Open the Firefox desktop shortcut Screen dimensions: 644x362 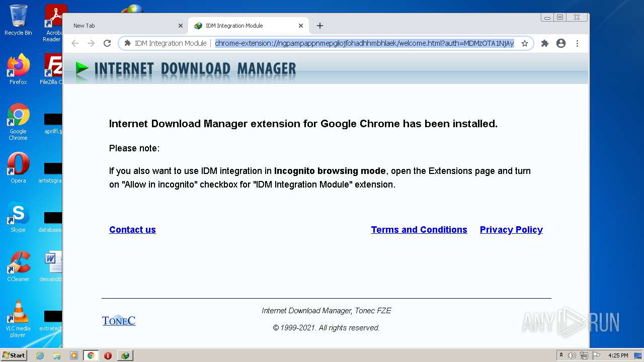click(x=18, y=69)
